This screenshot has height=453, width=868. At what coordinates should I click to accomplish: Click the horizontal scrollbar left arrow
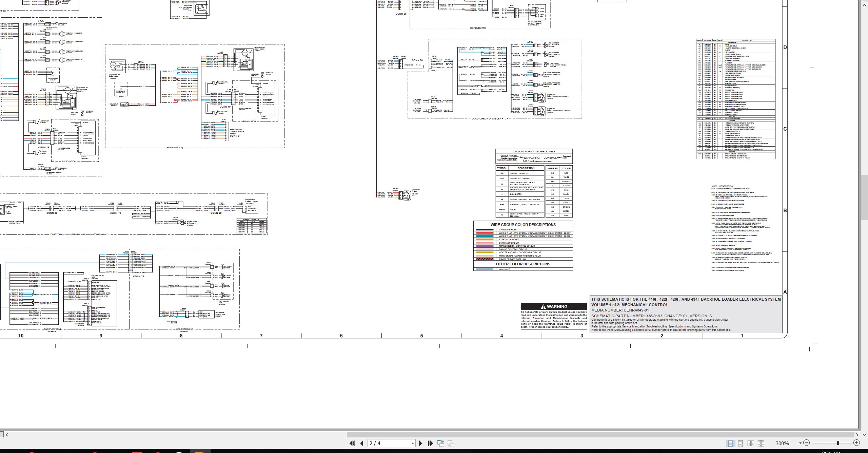[7, 435]
